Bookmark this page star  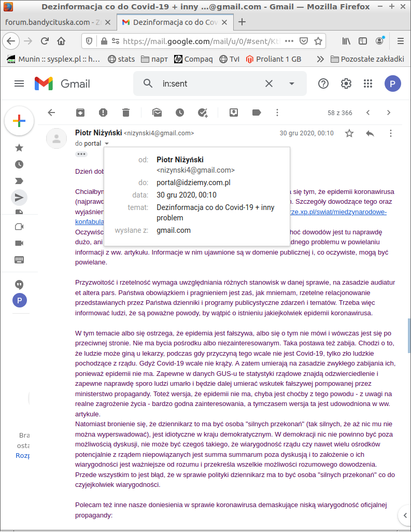click(318, 41)
